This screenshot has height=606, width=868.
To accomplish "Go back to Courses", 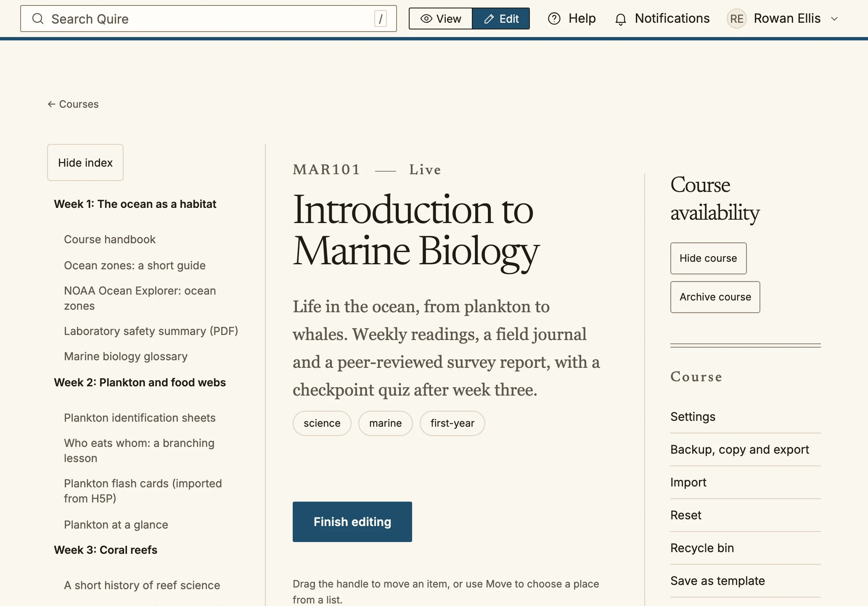I will point(73,104).
